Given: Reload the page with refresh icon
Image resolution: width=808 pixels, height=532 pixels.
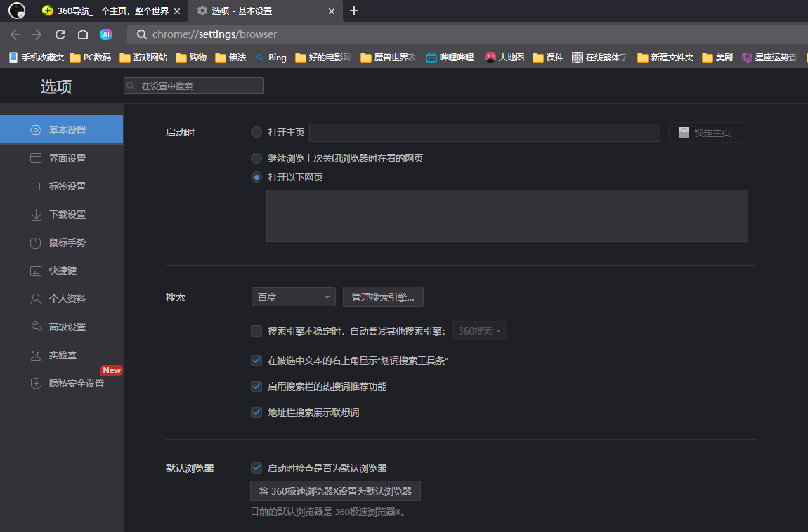Looking at the screenshot, I should 60,34.
